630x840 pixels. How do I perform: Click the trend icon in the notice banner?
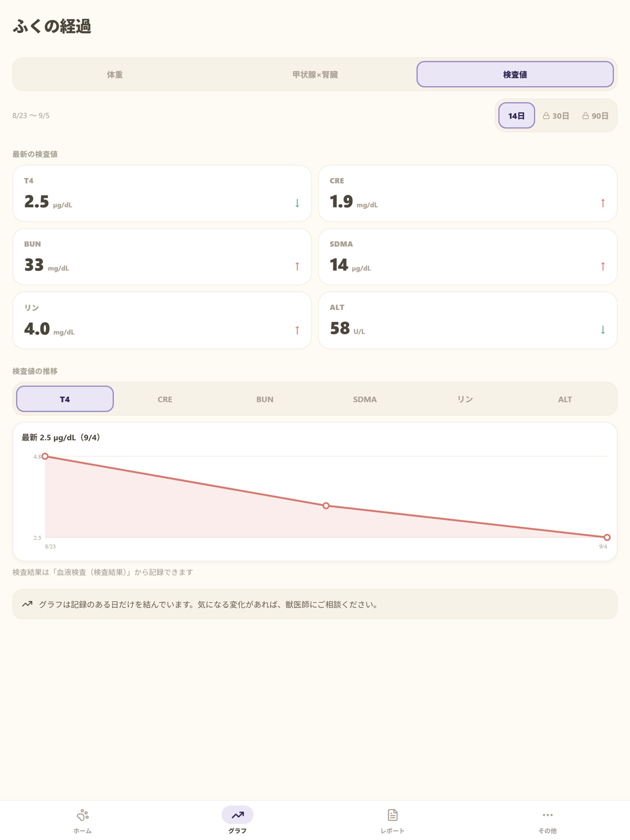pyautogui.click(x=27, y=604)
